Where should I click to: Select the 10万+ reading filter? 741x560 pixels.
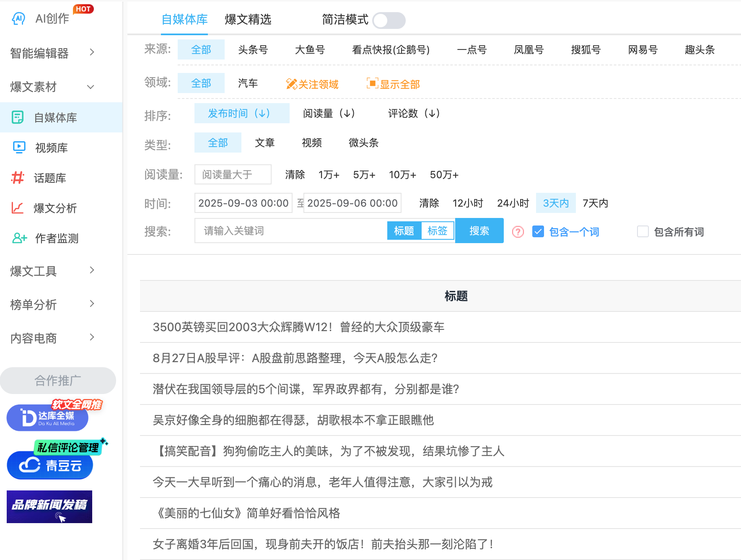[x=402, y=174]
